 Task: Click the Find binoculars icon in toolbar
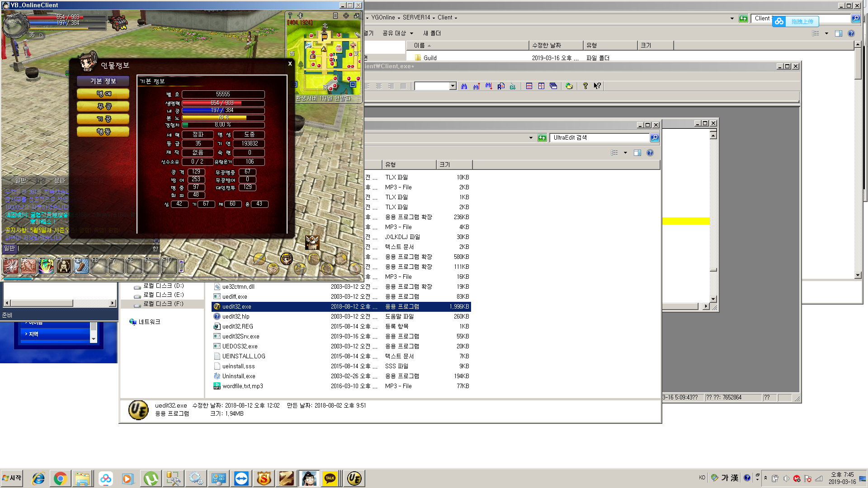pos(464,86)
